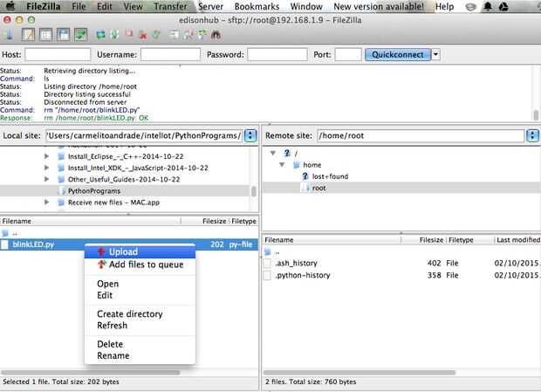
Task: Click the Host input field
Action: click(58, 54)
